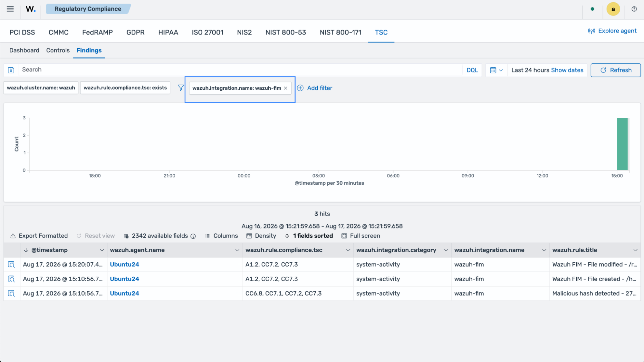644x362 pixels.
Task: Click Export Formatted
Action: (x=39, y=236)
